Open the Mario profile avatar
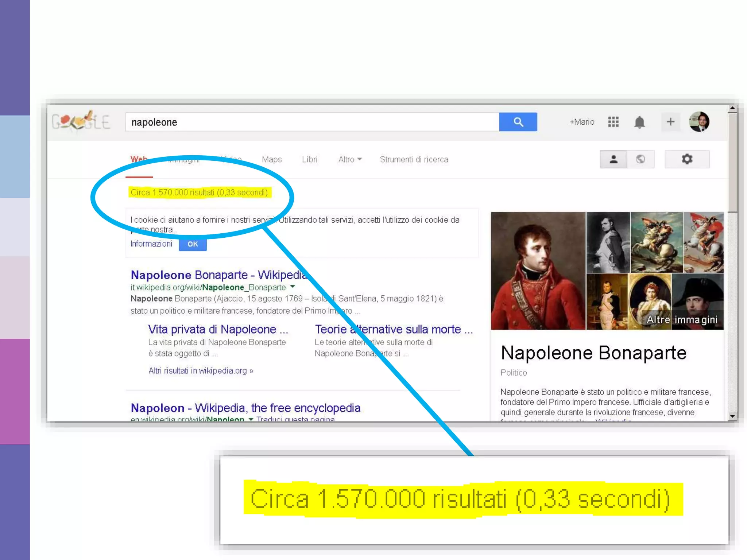 click(699, 122)
